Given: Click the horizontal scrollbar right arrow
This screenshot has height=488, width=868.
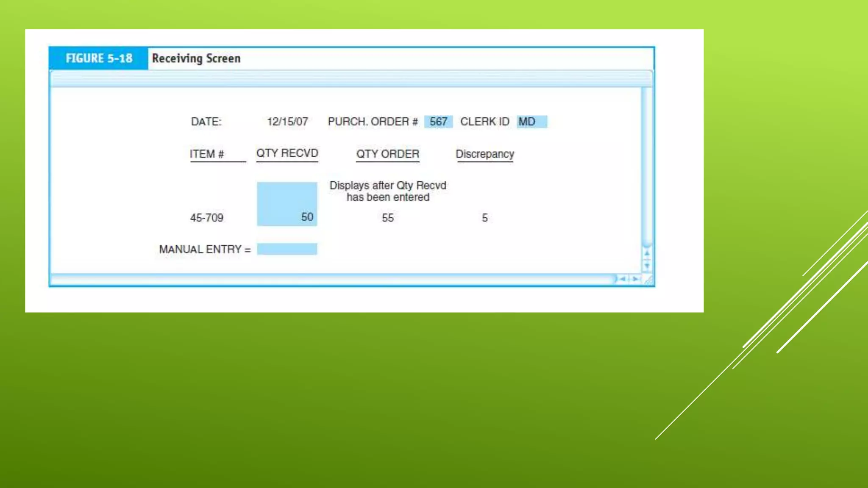Looking at the screenshot, I should click(x=635, y=279).
